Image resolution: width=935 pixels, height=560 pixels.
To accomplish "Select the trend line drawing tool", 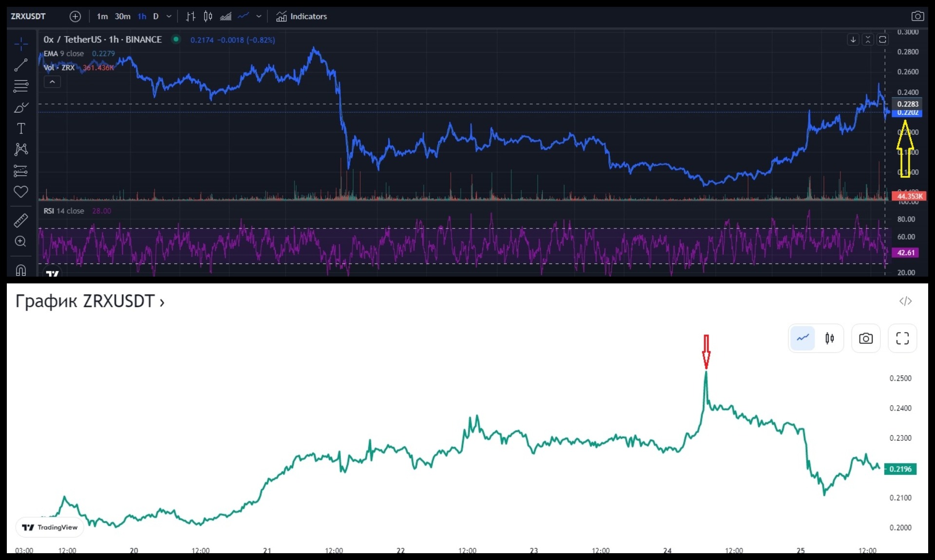I will click(x=21, y=65).
